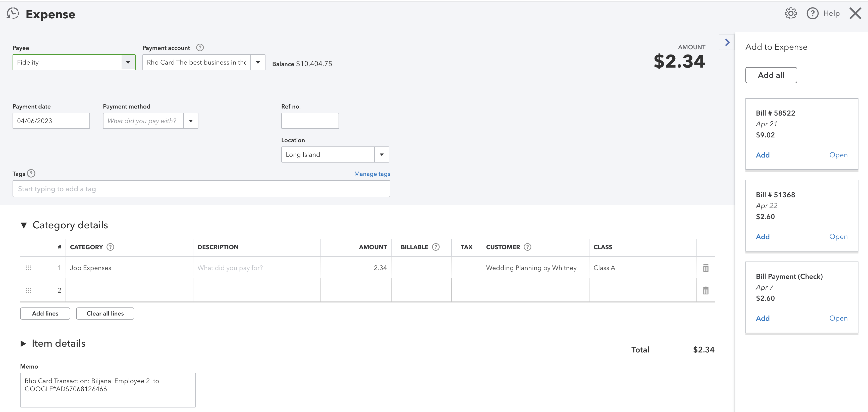Viewport: 868px width, 412px height.
Task: Click the Billable column help icon
Action: (436, 247)
